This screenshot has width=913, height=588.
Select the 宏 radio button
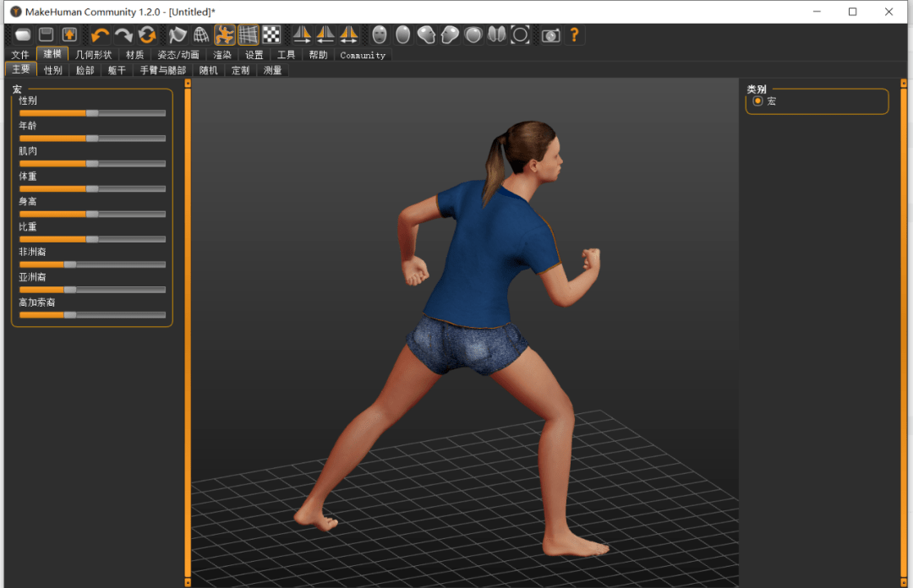click(x=757, y=101)
